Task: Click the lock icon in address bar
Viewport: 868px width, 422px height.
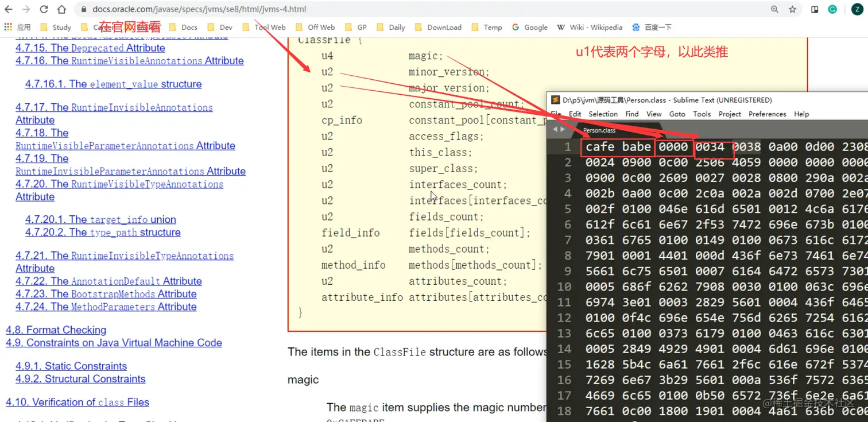Action: 84,9
